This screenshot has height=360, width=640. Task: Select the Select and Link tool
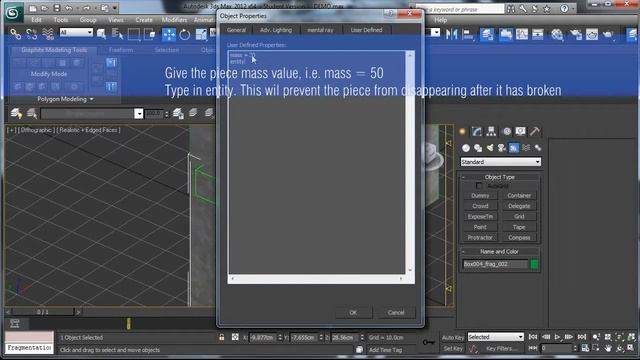tap(16, 34)
